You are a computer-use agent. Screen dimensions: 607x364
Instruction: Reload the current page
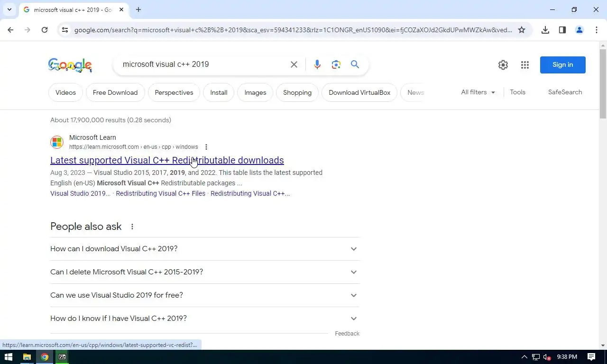tap(45, 30)
